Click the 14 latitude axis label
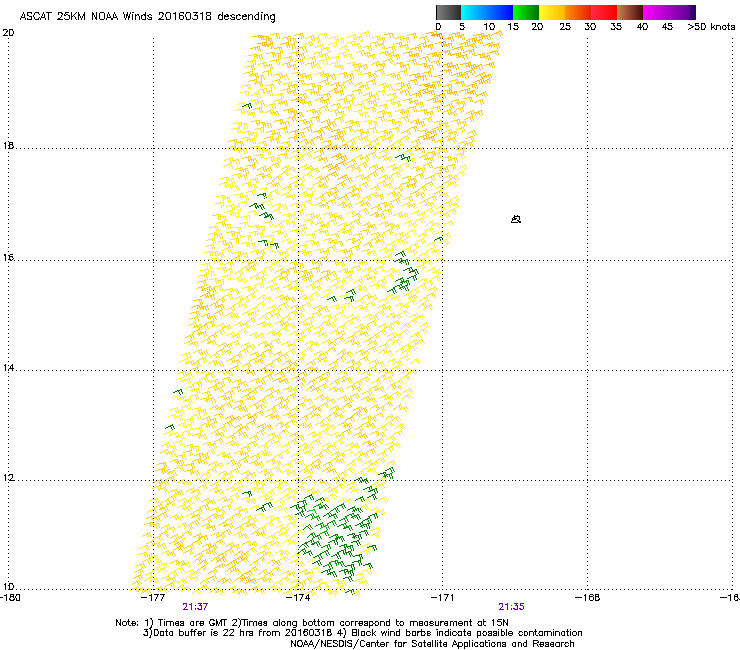Screen dimensions: 740x650 pos(8,368)
